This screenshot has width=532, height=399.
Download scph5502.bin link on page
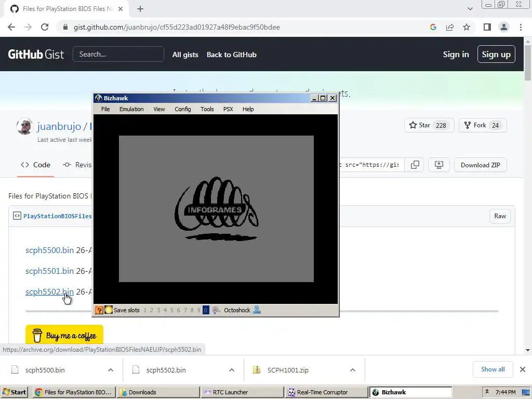coord(49,292)
